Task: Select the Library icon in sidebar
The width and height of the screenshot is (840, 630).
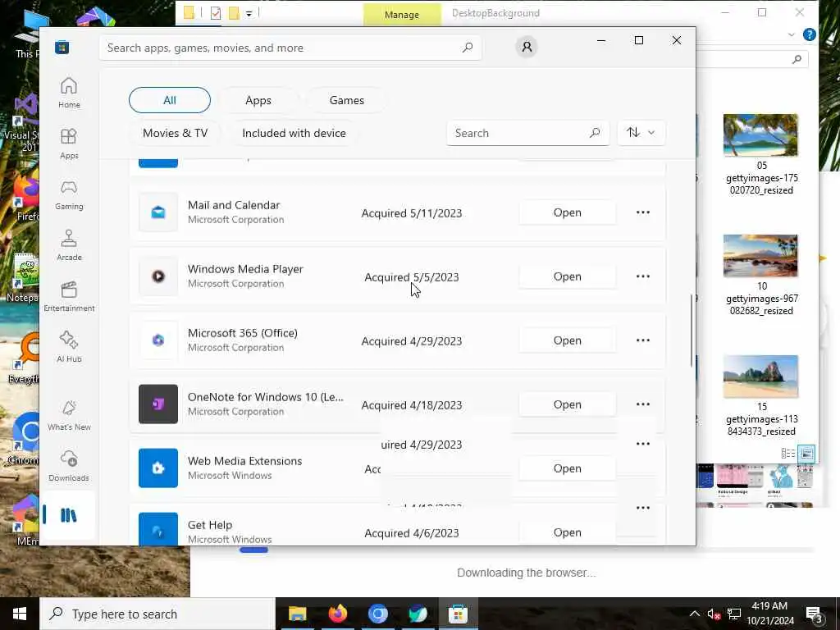Action: tap(69, 515)
